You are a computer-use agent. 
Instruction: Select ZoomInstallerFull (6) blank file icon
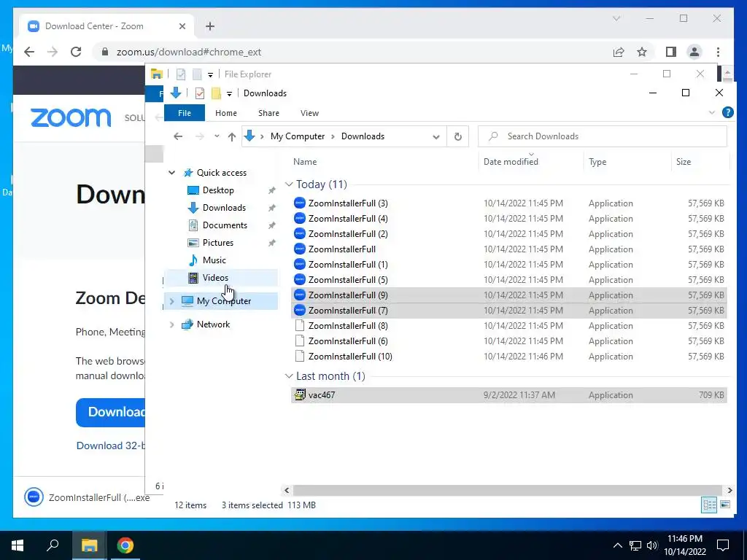point(300,341)
